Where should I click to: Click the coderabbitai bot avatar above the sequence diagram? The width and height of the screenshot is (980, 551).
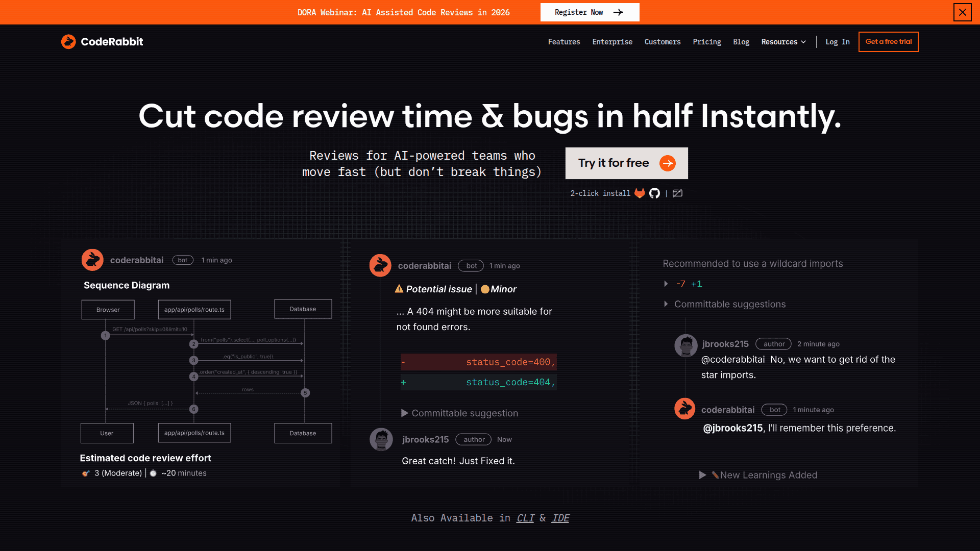92,260
